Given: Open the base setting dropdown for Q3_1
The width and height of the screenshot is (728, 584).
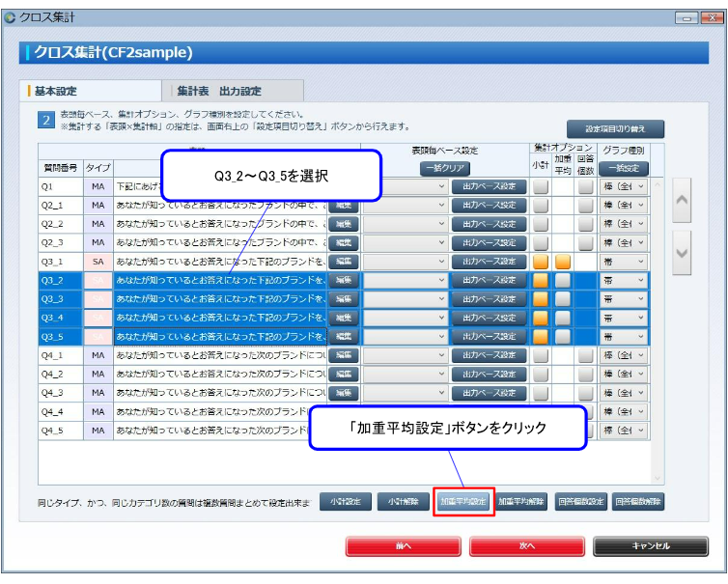Looking at the screenshot, I should coord(405,262).
